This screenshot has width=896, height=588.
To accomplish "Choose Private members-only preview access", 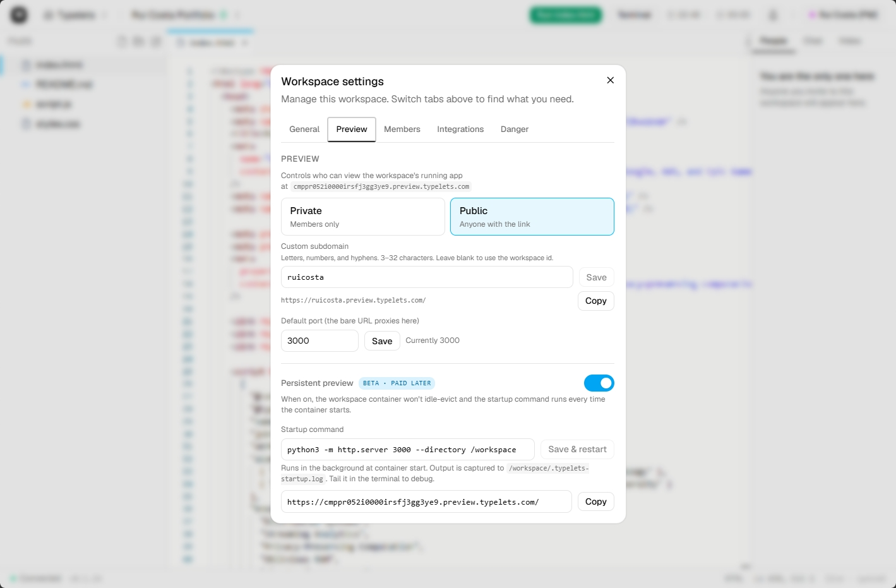I will tap(363, 217).
